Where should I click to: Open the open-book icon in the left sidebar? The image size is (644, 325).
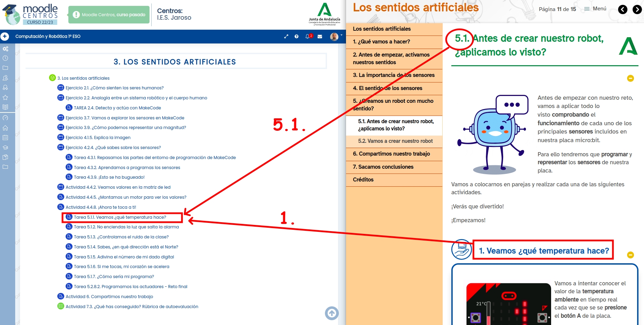5,107
